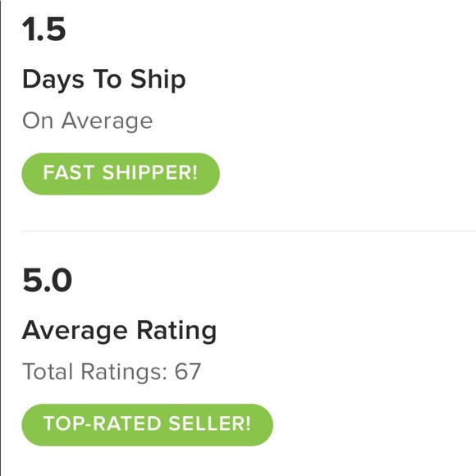This screenshot has height=476, width=476.
Task: Click the Average Rating heading
Action: (119, 331)
